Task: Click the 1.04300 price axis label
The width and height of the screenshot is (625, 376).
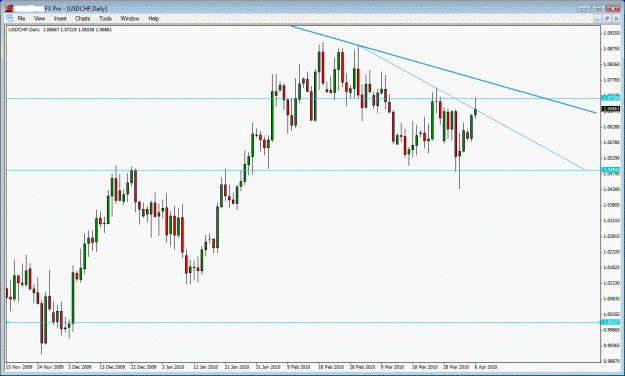Action: point(611,189)
